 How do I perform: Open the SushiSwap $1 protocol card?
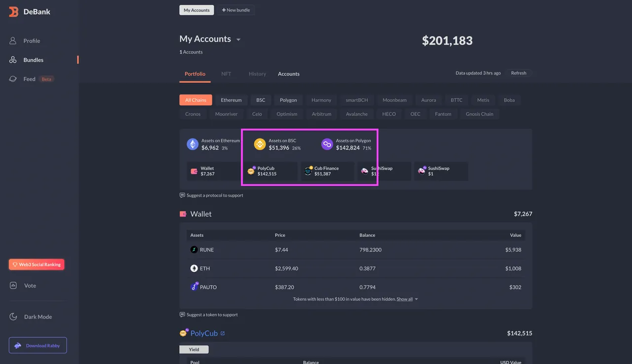(x=441, y=171)
